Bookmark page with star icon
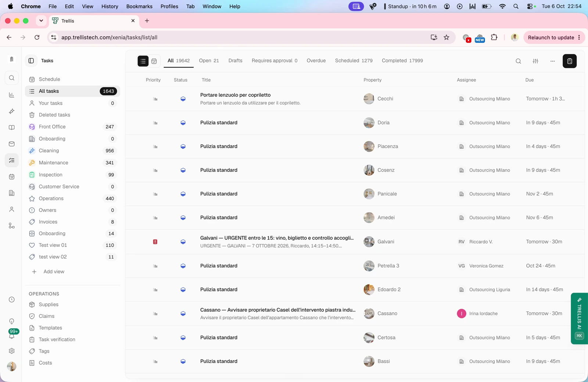This screenshot has height=382, width=588. [447, 37]
